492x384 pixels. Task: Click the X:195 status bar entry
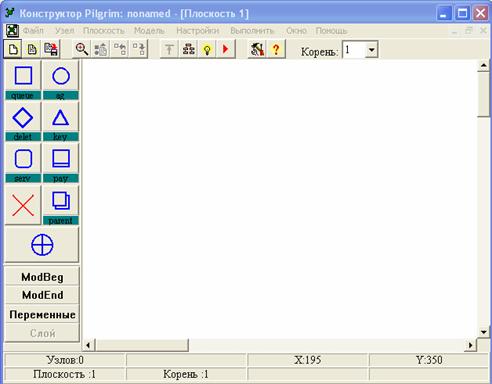[x=307, y=360]
